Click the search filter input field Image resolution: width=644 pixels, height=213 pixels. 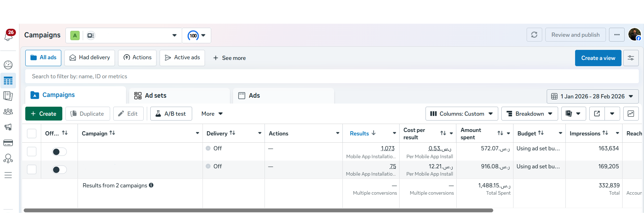point(332,76)
